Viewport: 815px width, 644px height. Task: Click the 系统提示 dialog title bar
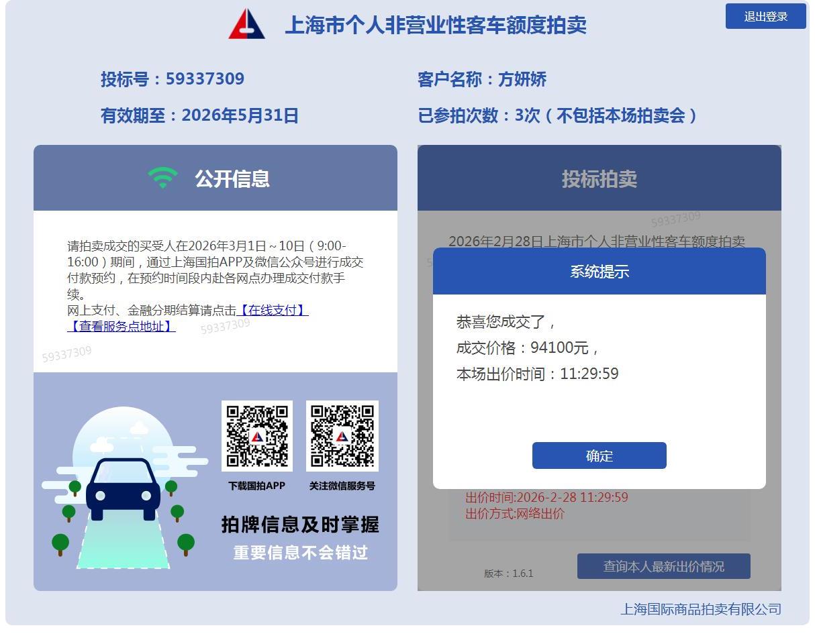(599, 271)
